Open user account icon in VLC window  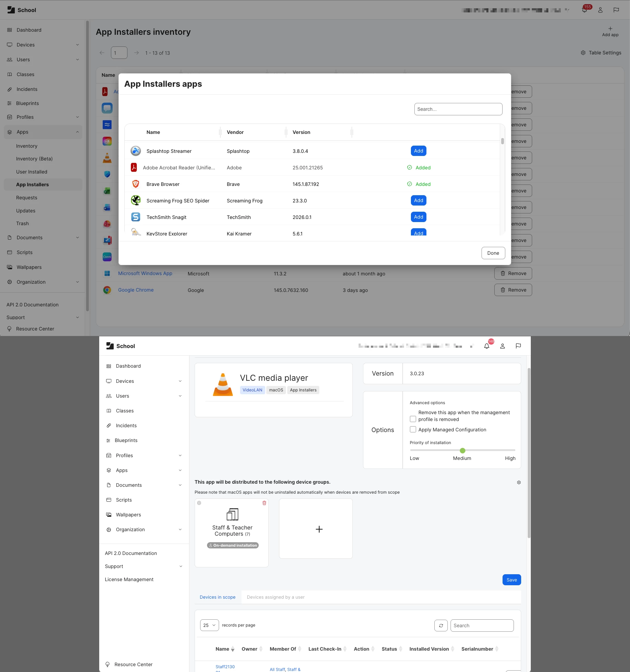coord(503,346)
